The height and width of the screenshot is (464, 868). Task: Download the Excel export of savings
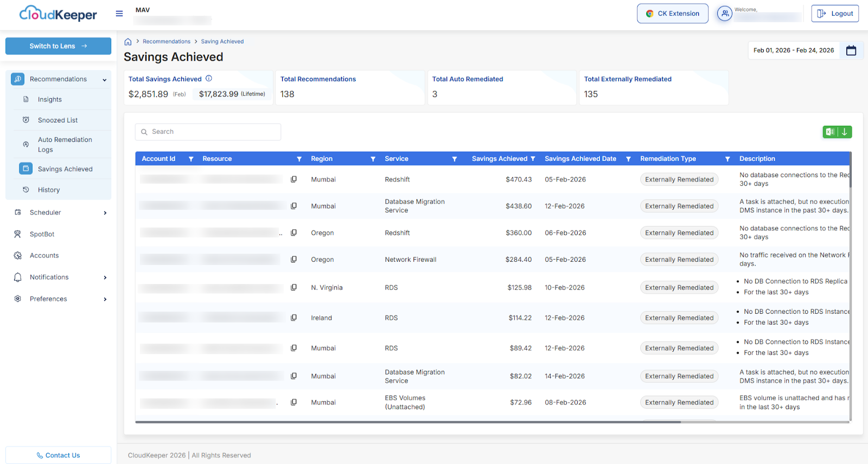click(837, 132)
